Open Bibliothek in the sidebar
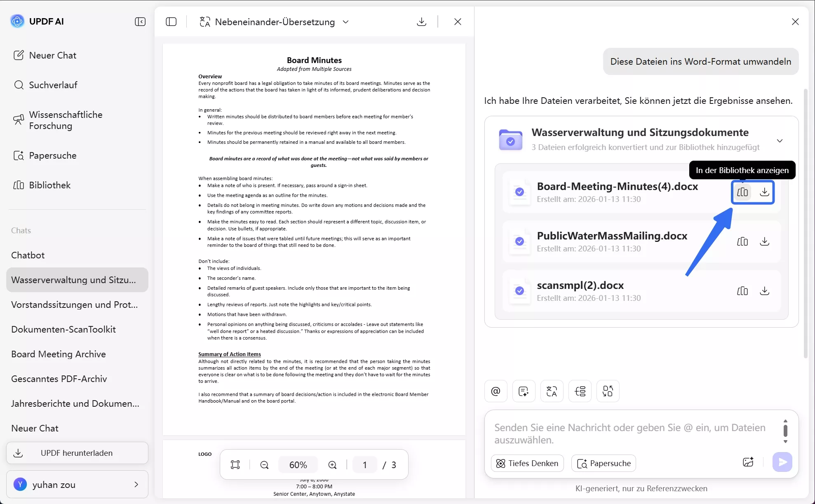 point(49,185)
